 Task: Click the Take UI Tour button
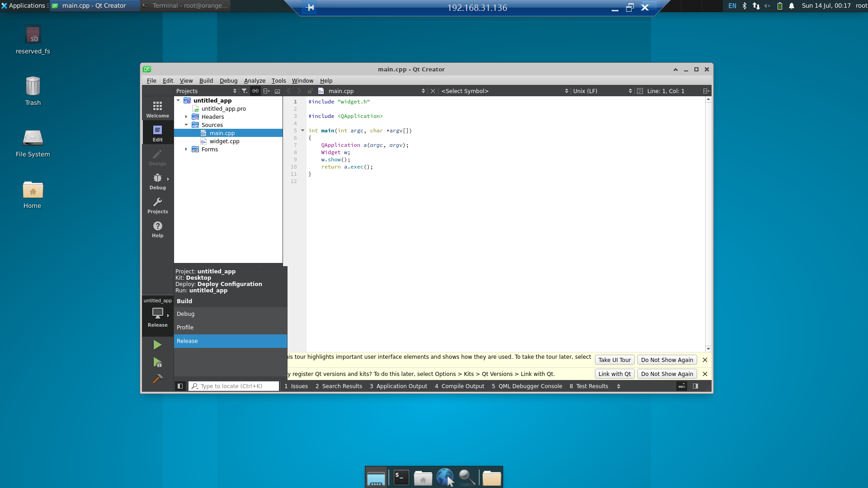coord(614,360)
